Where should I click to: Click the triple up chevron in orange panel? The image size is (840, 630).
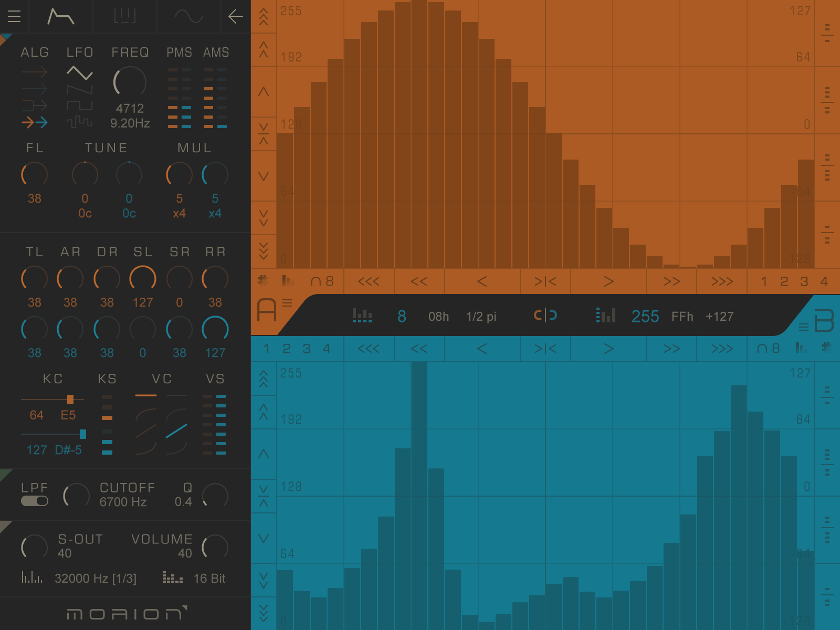[264, 17]
